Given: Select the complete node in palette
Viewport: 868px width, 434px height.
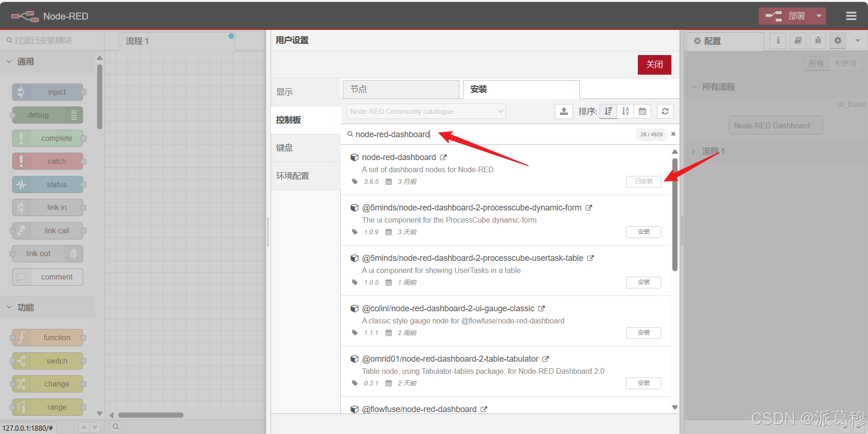Looking at the screenshot, I should click(48, 139).
